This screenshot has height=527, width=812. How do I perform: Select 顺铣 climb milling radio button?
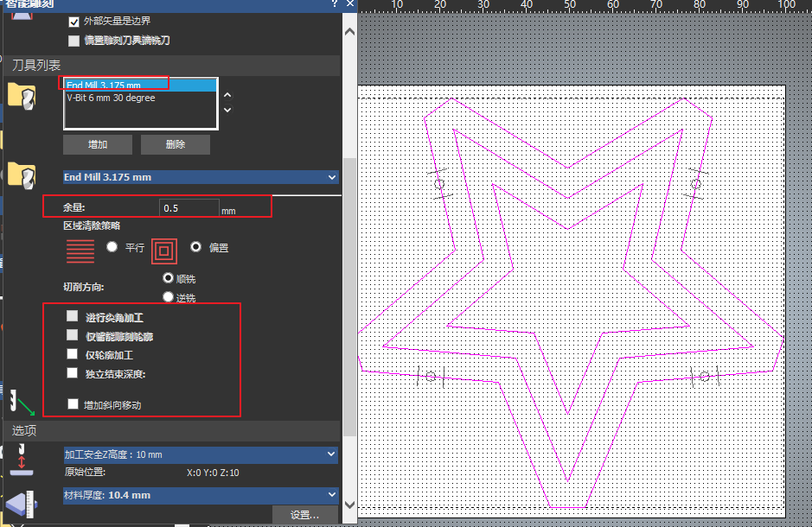[x=168, y=278]
